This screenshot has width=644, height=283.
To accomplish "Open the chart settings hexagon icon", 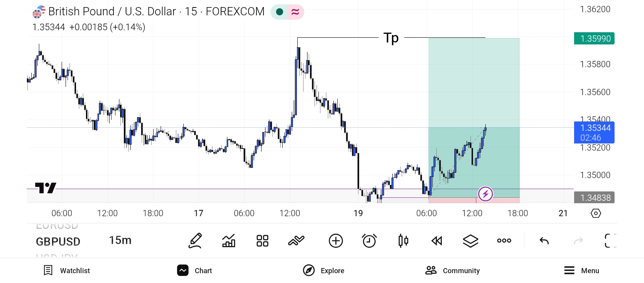I will pos(596,213).
